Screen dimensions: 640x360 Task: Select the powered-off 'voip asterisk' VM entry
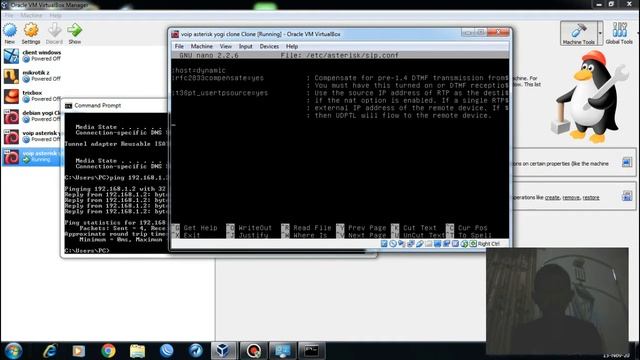(x=32, y=136)
